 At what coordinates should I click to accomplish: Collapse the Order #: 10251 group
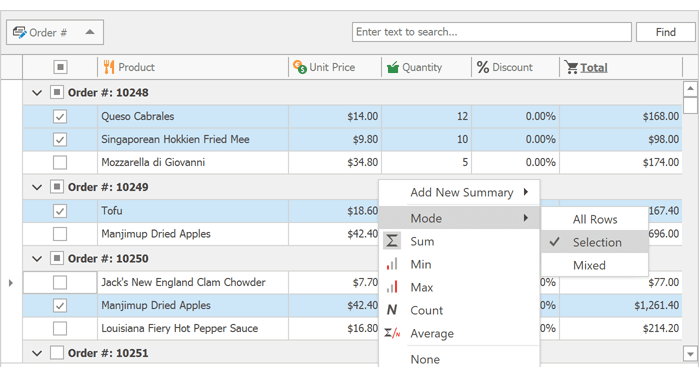coord(37,353)
